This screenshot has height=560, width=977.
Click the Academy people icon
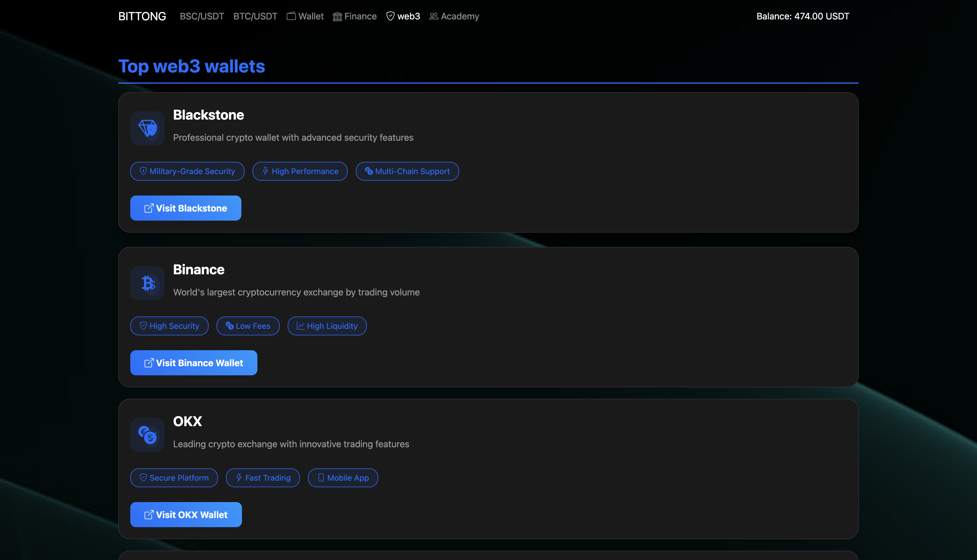point(434,16)
